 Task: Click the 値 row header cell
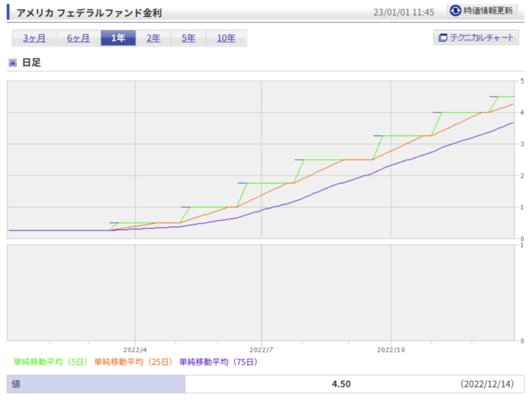tap(96, 384)
